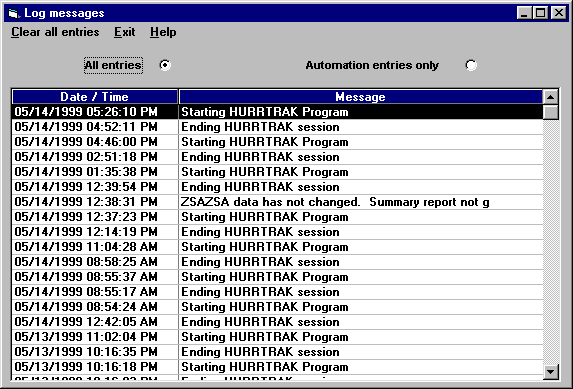Open the Help menu
The width and height of the screenshot is (573, 389).
163,32
